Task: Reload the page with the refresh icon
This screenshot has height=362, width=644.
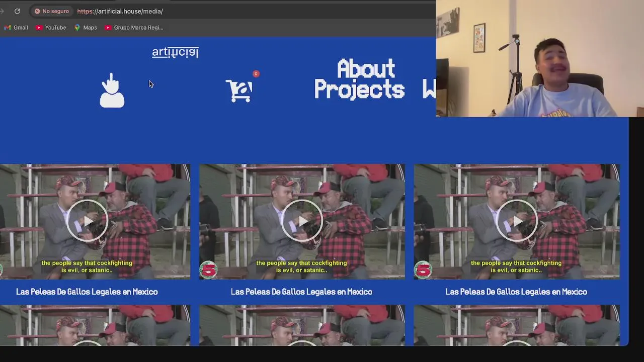Action: click(17, 11)
